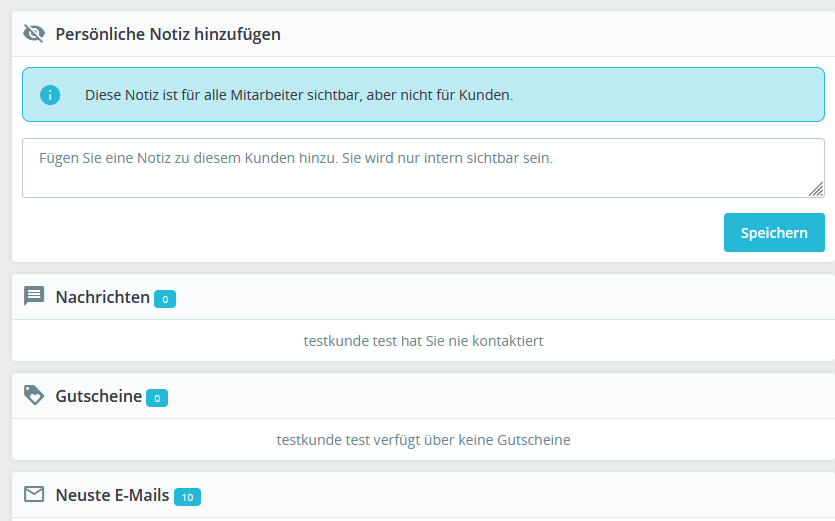835x521 pixels.
Task: Click the 'Nachrichten' section heading
Action: [102, 297]
